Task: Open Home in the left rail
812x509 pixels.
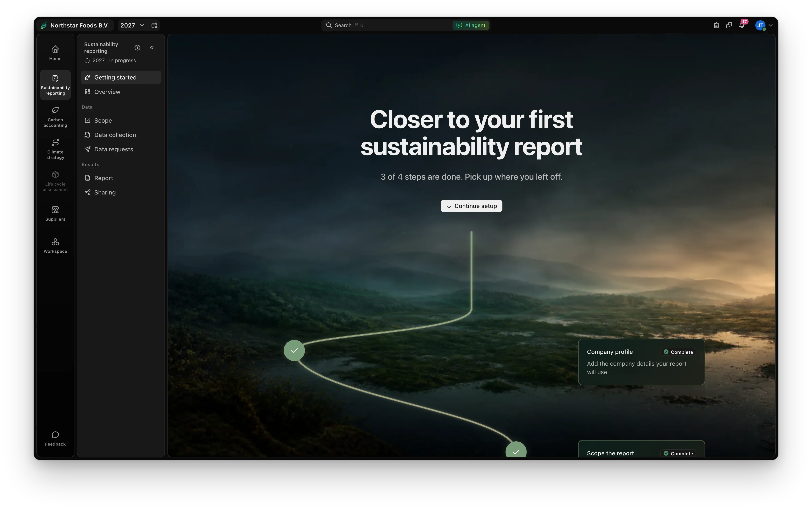Action: (55, 53)
